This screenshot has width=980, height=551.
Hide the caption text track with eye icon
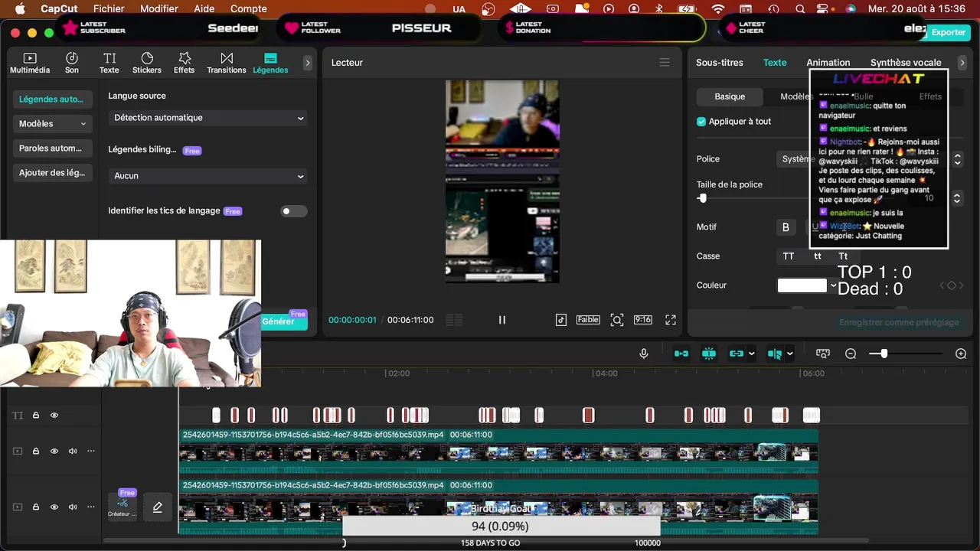pyautogui.click(x=54, y=416)
